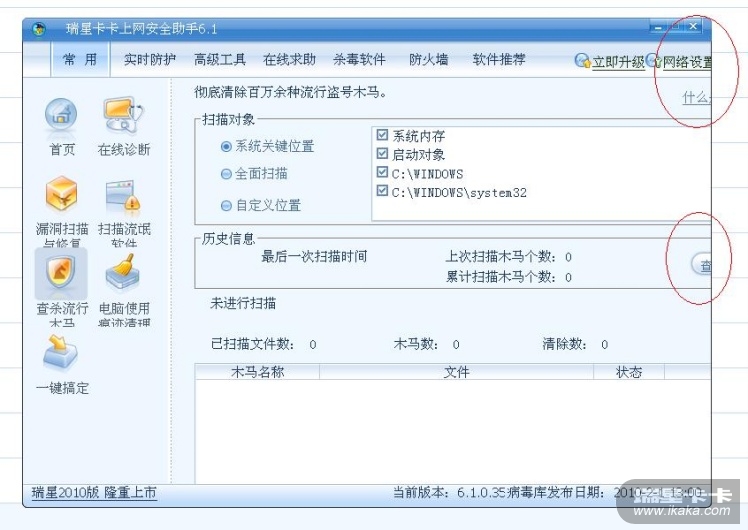748x530 pixels.
Task: Open the 在线诊断 online diagnosis icon
Action: (123, 116)
